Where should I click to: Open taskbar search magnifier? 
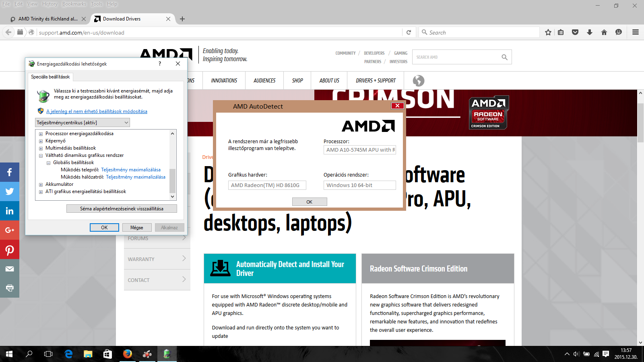(29, 354)
